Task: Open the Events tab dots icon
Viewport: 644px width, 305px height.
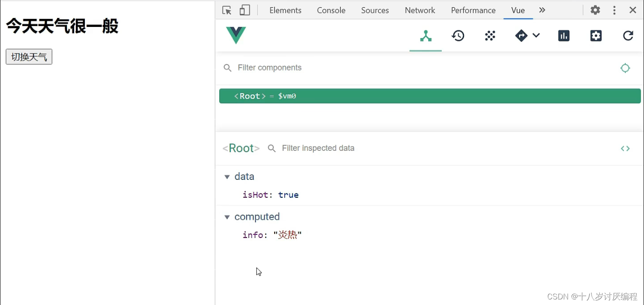Action: (x=490, y=36)
